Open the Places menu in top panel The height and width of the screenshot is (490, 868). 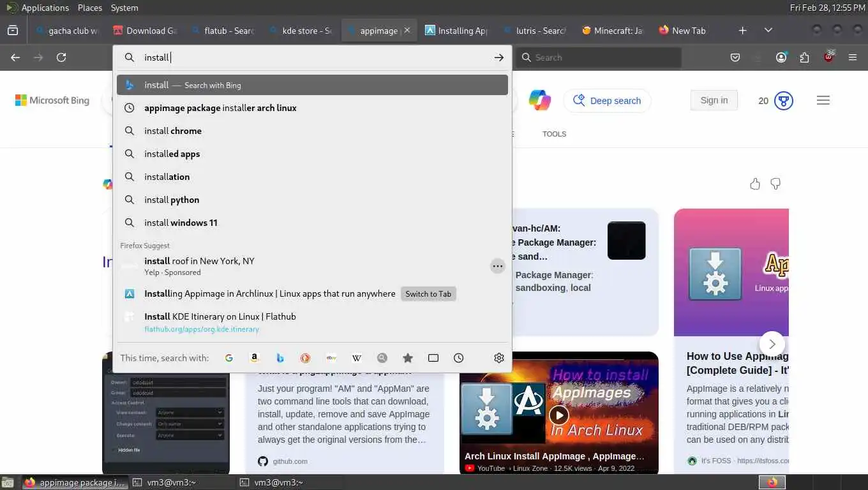90,8
